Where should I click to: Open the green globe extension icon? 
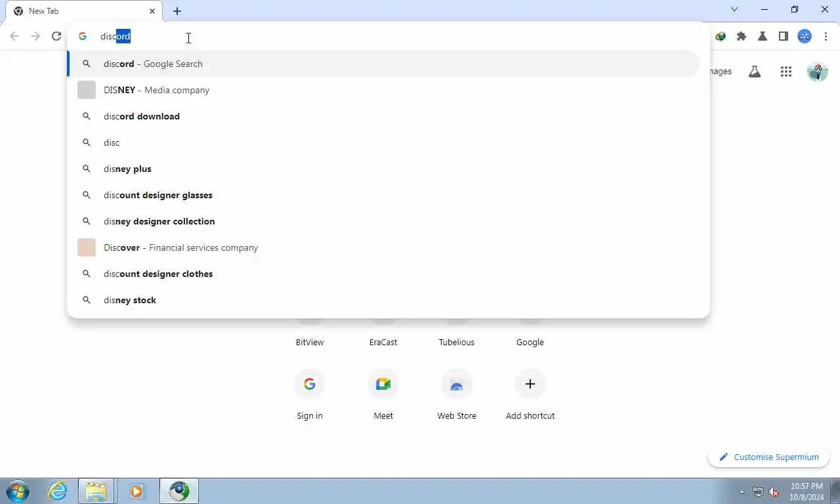(x=721, y=37)
